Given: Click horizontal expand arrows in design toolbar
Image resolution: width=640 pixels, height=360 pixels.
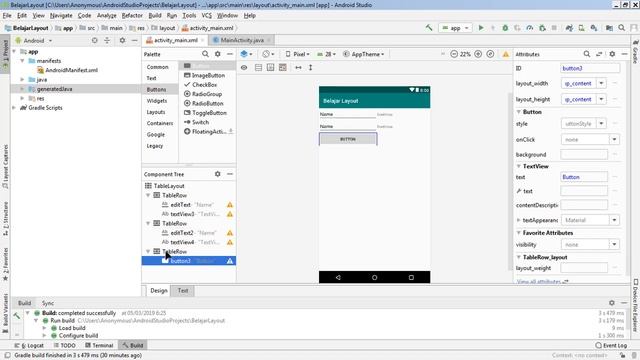Looking at the screenshot, I should tap(298, 67).
